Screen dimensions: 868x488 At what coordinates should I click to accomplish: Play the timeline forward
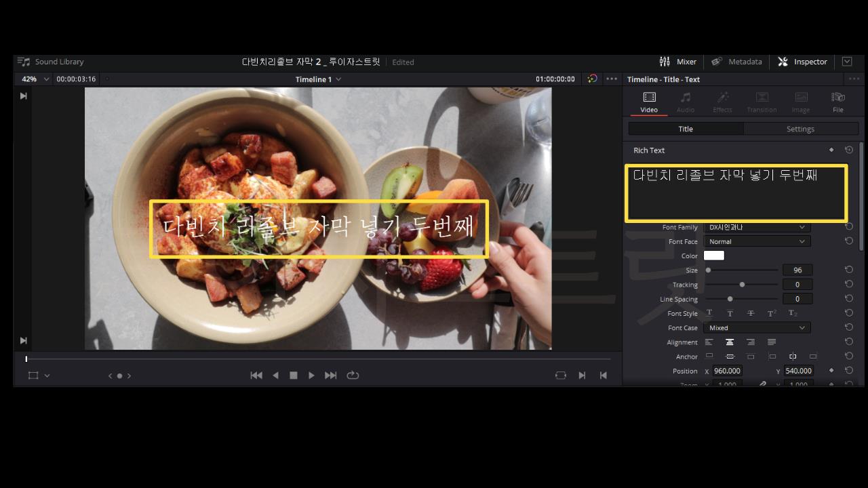pyautogui.click(x=311, y=375)
